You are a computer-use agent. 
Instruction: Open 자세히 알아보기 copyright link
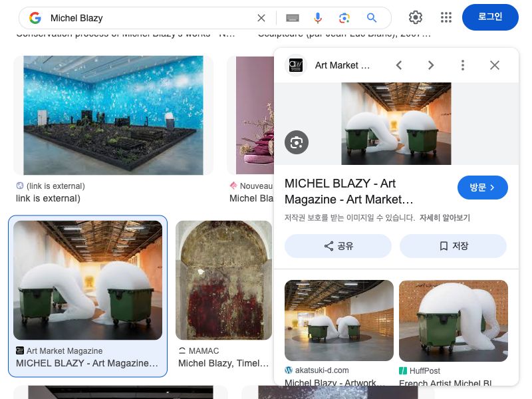tap(444, 217)
